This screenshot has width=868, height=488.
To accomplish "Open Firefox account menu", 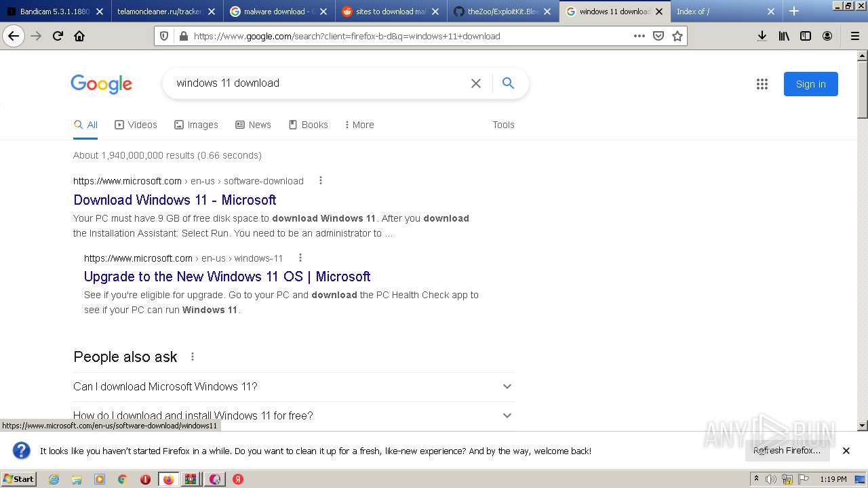I will (827, 36).
